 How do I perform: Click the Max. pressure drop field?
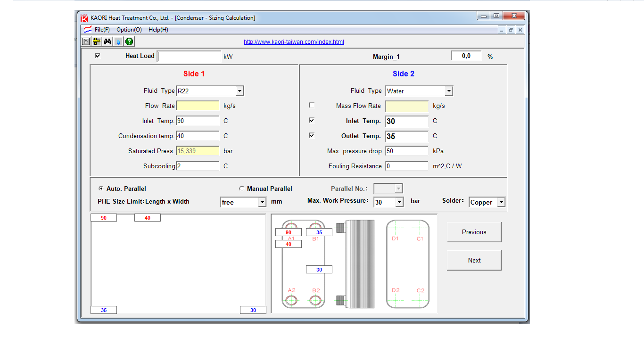point(407,151)
